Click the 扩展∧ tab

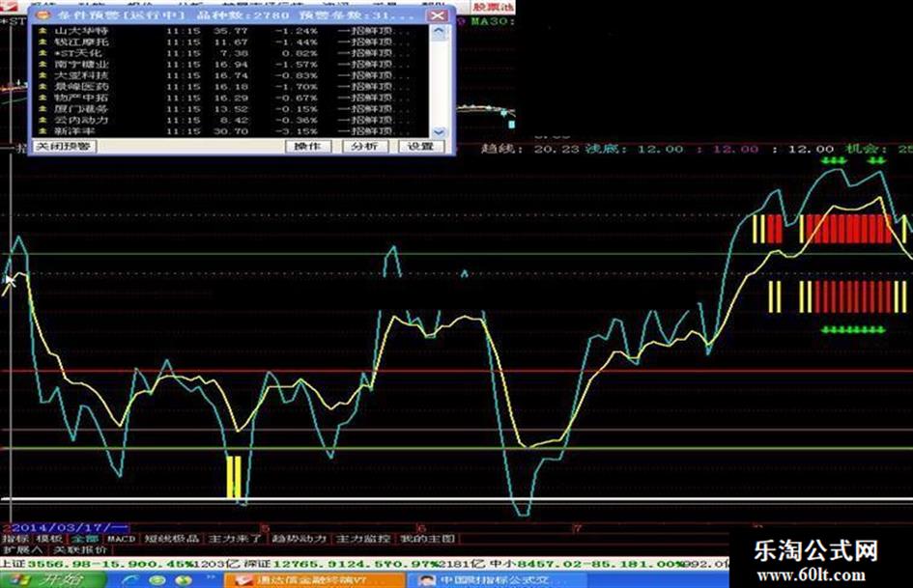coord(23,549)
